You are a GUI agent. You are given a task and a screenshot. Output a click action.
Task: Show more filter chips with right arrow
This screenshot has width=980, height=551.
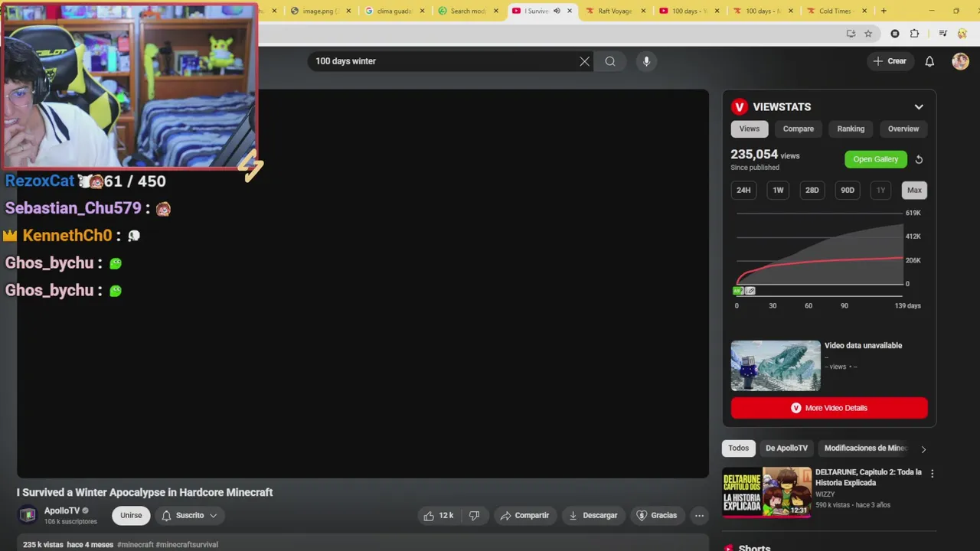coord(923,449)
